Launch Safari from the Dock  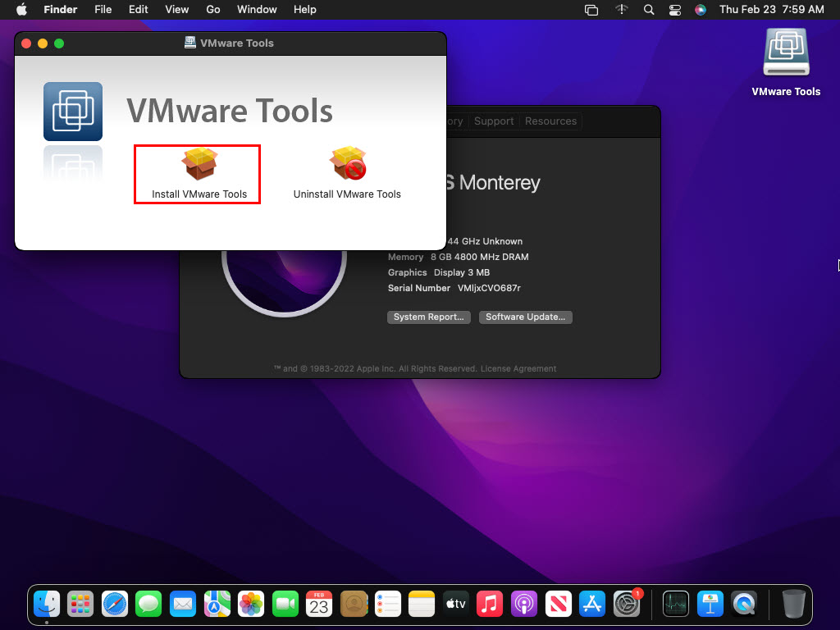[x=115, y=605]
